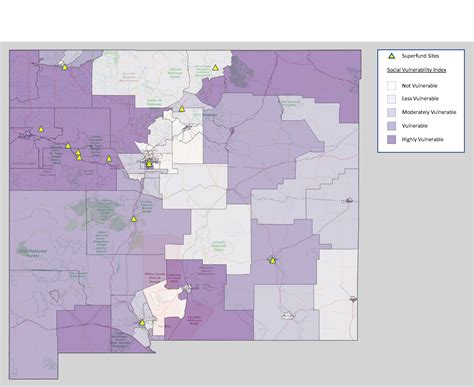Click the 'Social Vulnerability Index' legend heading
474x387 pixels.
[416, 70]
